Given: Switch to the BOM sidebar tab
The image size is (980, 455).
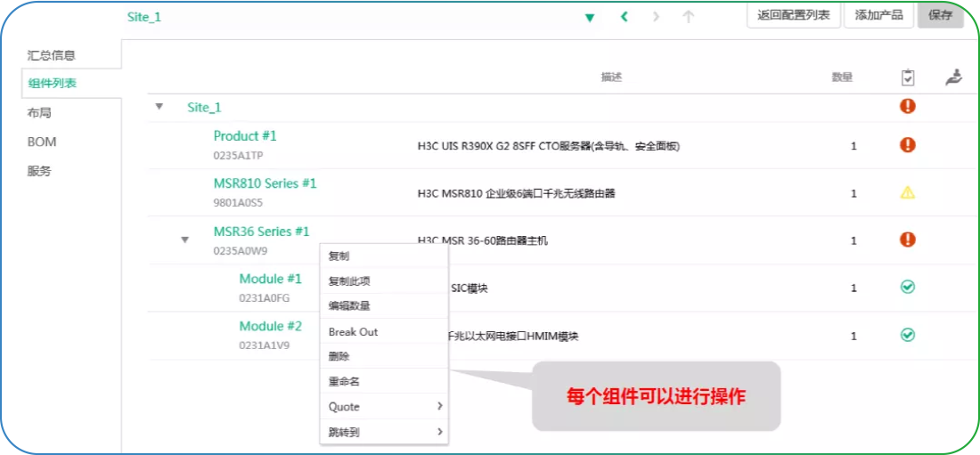Looking at the screenshot, I should pyautogui.click(x=42, y=142).
